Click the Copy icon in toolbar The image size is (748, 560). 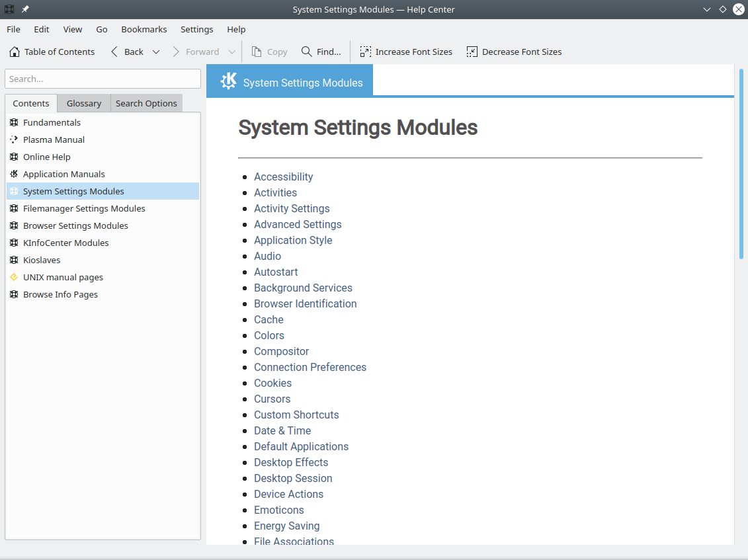pyautogui.click(x=256, y=52)
